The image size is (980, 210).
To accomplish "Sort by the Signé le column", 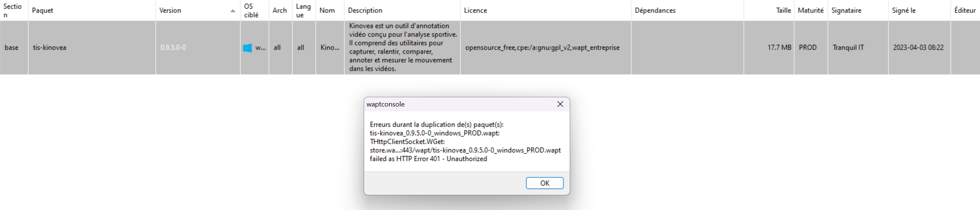I will 919,10.
